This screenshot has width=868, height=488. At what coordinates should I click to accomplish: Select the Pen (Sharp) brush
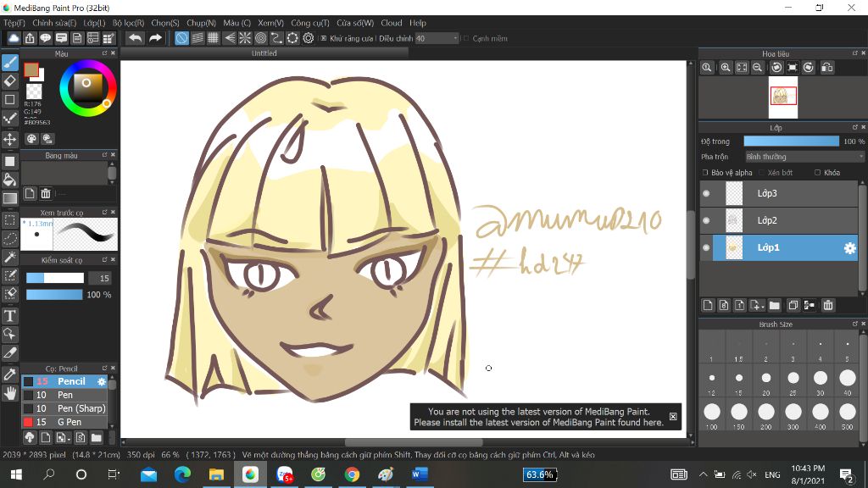point(64,409)
